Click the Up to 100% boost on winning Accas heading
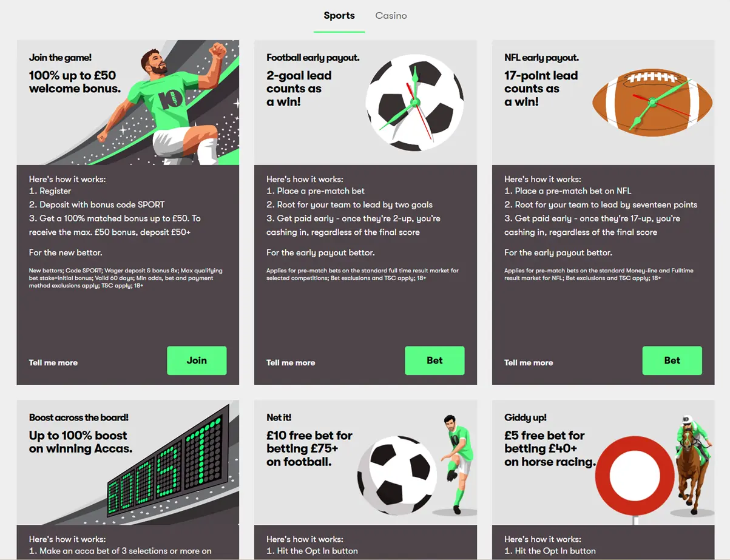The width and height of the screenshot is (730, 560). pyautogui.click(x=80, y=442)
